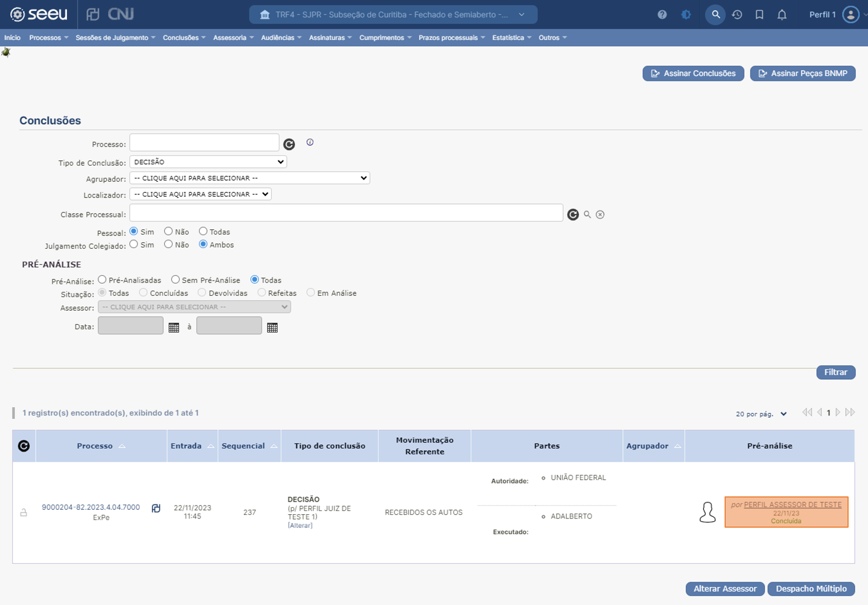Select Julgamento Colegiado Sim radio
The height and width of the screenshot is (607, 868).
point(134,244)
